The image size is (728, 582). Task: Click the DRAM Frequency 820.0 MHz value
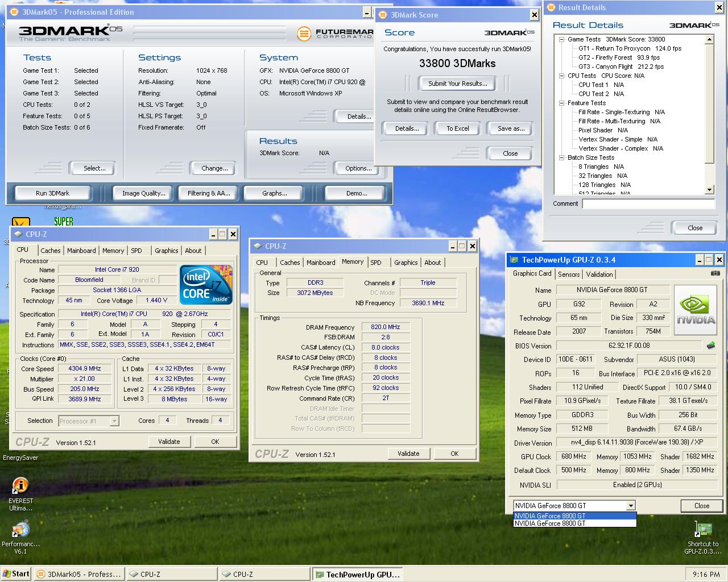(x=385, y=327)
